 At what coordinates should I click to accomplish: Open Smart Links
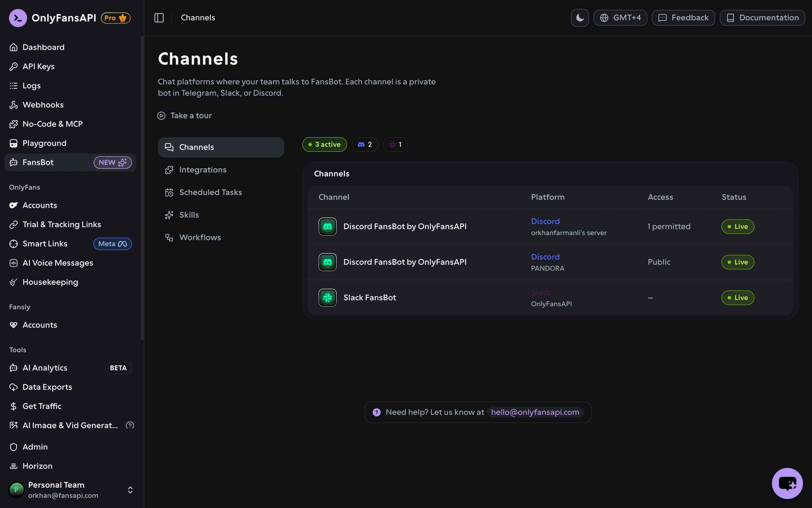(70, 244)
